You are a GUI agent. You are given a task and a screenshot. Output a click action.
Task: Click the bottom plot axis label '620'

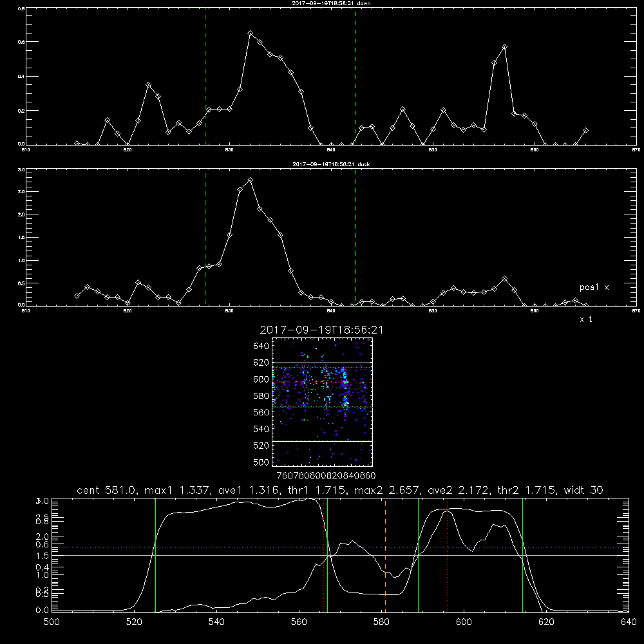point(546,622)
